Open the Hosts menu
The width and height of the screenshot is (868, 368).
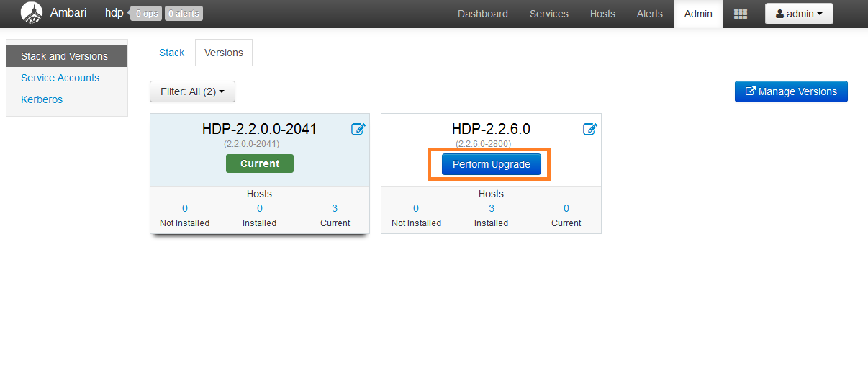tap(602, 14)
